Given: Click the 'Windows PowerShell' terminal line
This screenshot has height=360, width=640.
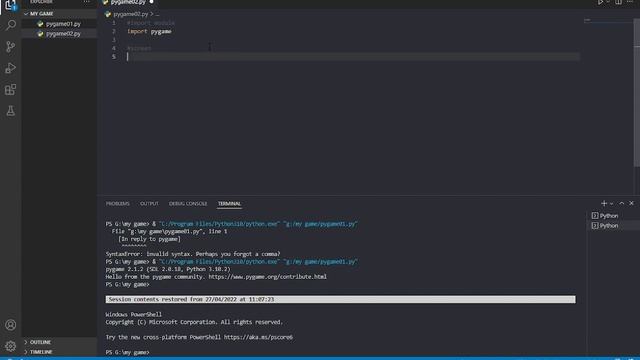Looking at the screenshot, I should pos(133,314).
